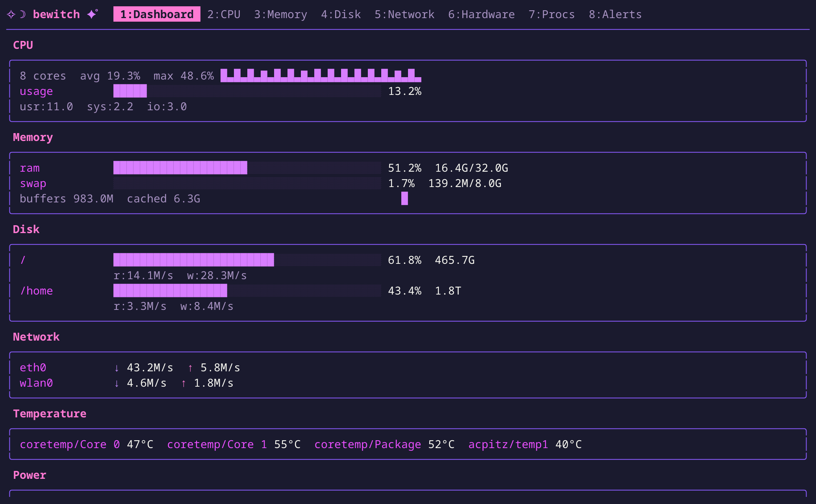The height and width of the screenshot is (504, 816).
Task: Click the 'cached 6.3G' text
Action: click(x=163, y=198)
